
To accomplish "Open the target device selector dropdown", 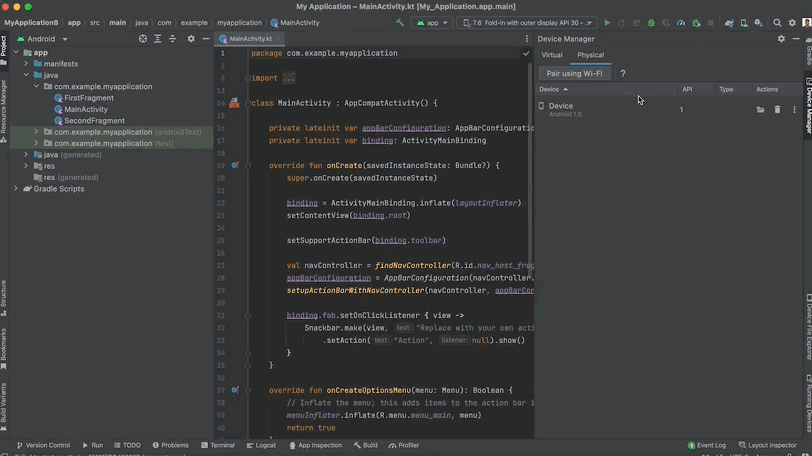I will 526,22.
